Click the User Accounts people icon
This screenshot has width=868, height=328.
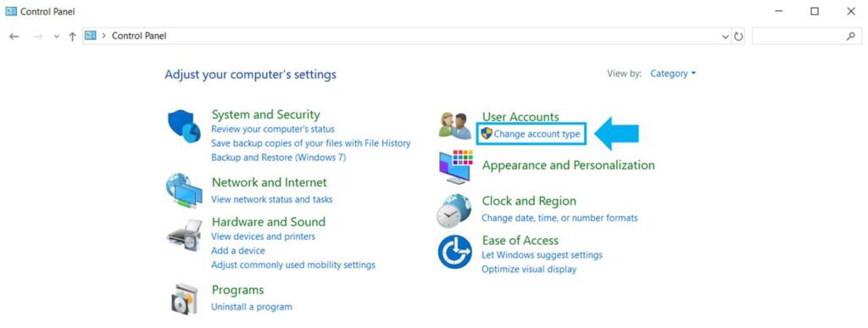(454, 125)
